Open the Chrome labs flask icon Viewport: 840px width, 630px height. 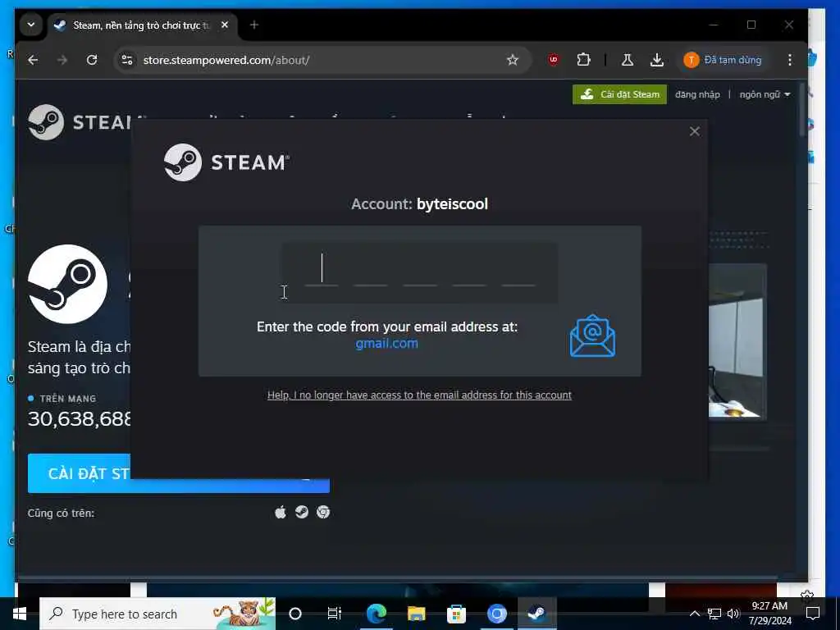[627, 60]
